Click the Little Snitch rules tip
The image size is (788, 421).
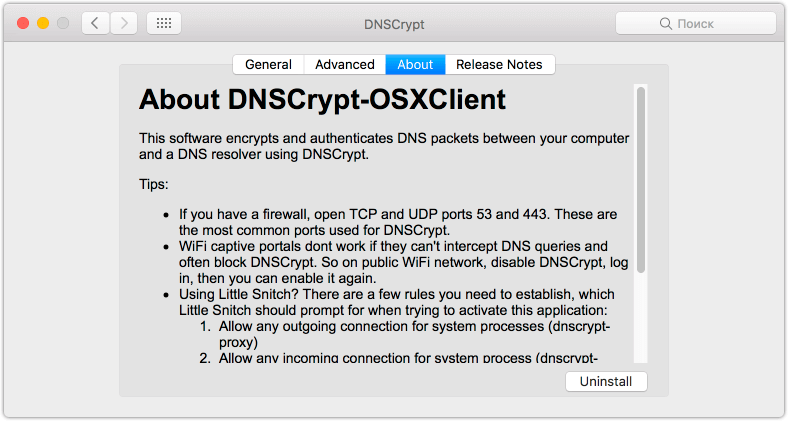click(x=397, y=302)
